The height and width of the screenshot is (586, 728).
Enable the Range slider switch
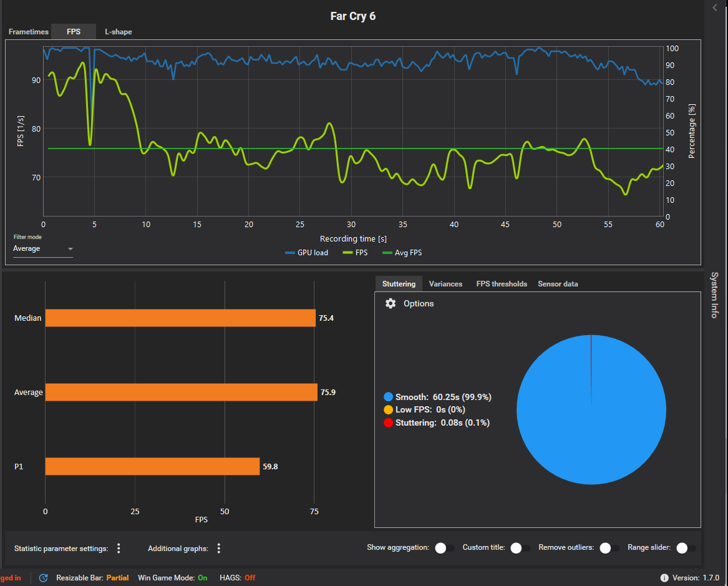click(686, 548)
